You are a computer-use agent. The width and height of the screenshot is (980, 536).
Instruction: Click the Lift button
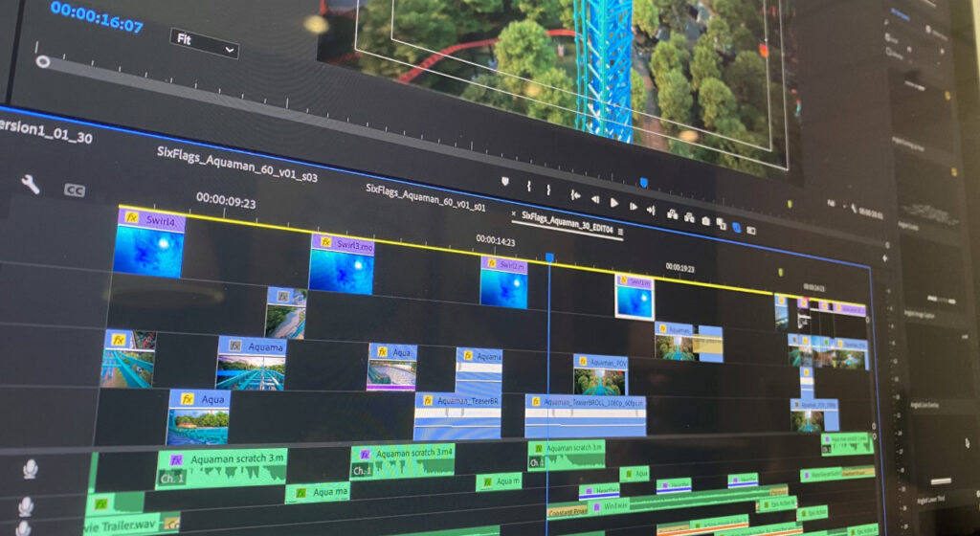[673, 214]
